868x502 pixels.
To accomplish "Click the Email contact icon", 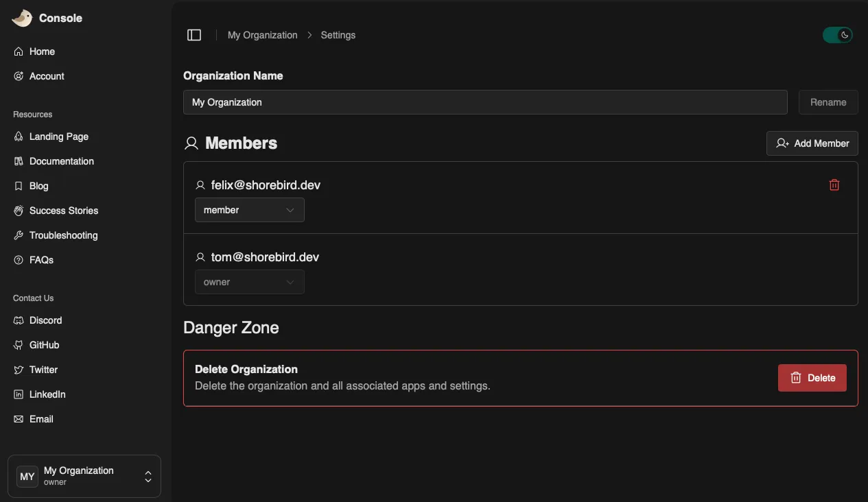I will click(x=19, y=419).
